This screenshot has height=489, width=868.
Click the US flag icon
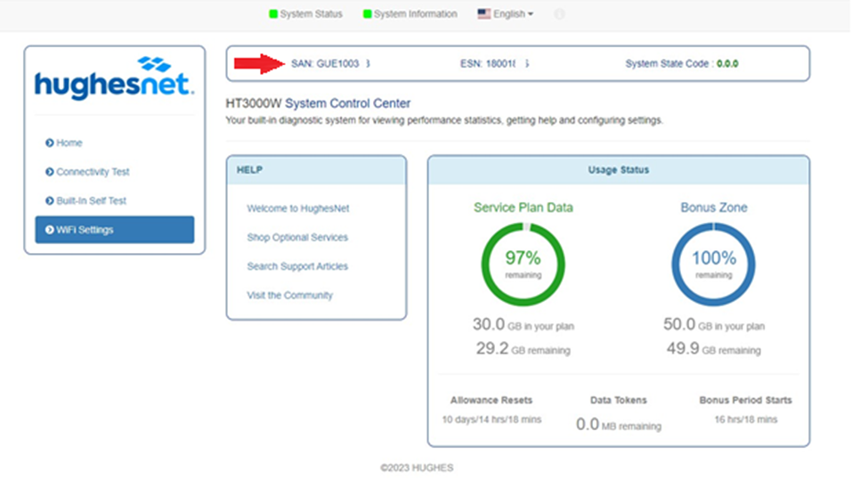(x=484, y=14)
